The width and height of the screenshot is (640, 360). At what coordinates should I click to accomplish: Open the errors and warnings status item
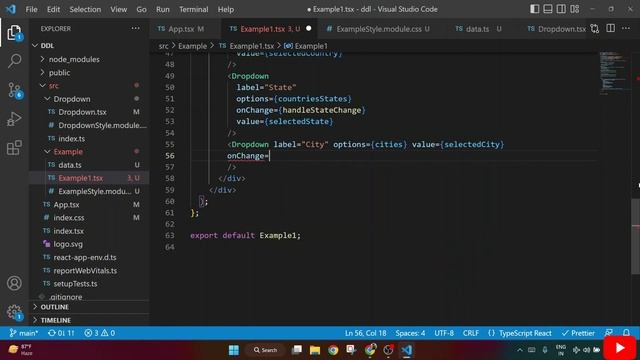click(100, 333)
